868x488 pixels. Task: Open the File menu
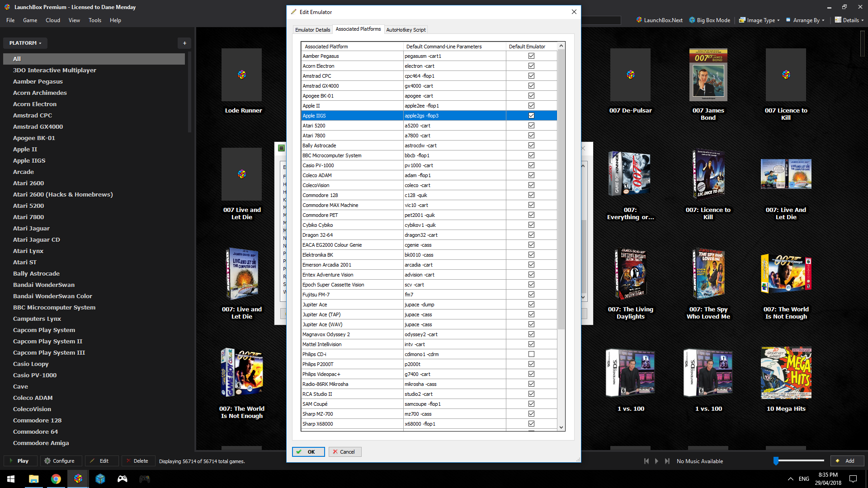pos(10,20)
